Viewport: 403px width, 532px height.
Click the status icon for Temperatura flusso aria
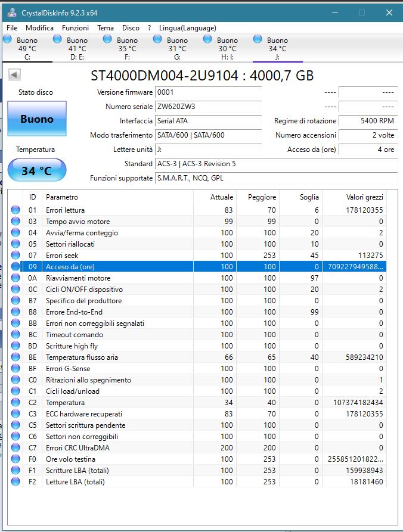click(x=15, y=357)
